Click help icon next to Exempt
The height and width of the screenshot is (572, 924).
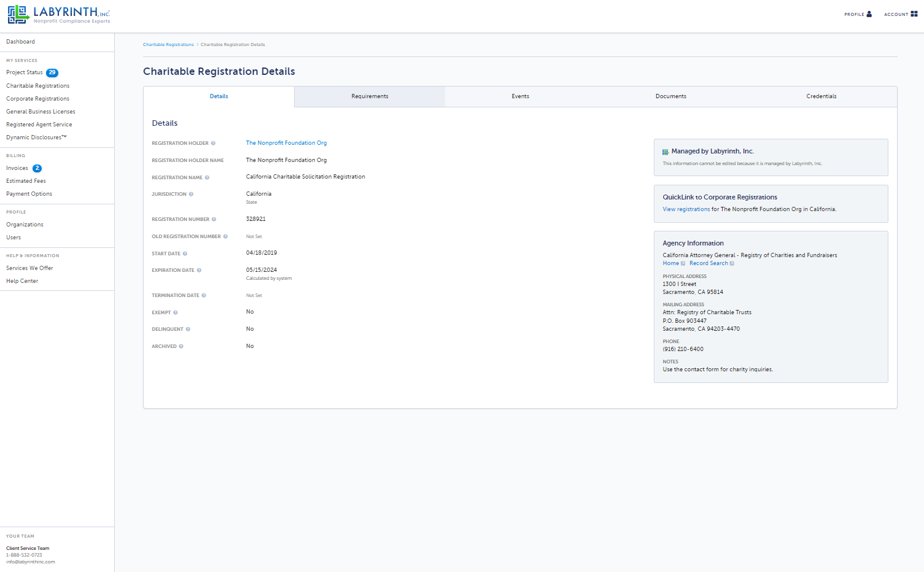click(x=176, y=312)
